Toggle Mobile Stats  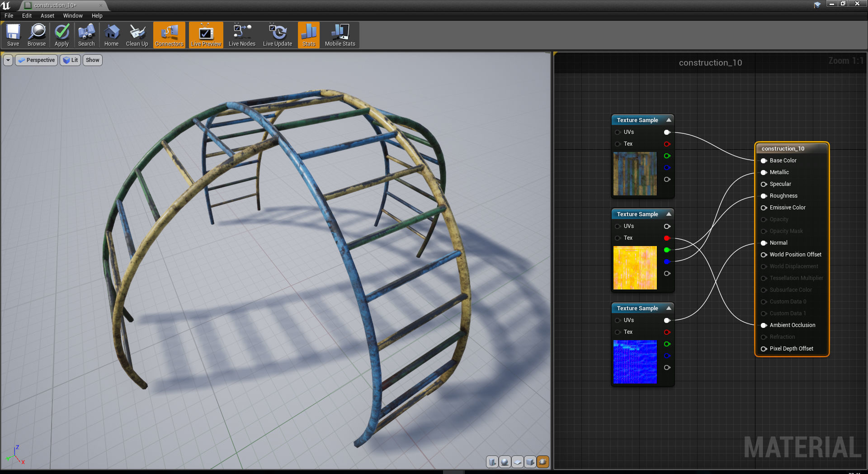pyautogui.click(x=340, y=35)
